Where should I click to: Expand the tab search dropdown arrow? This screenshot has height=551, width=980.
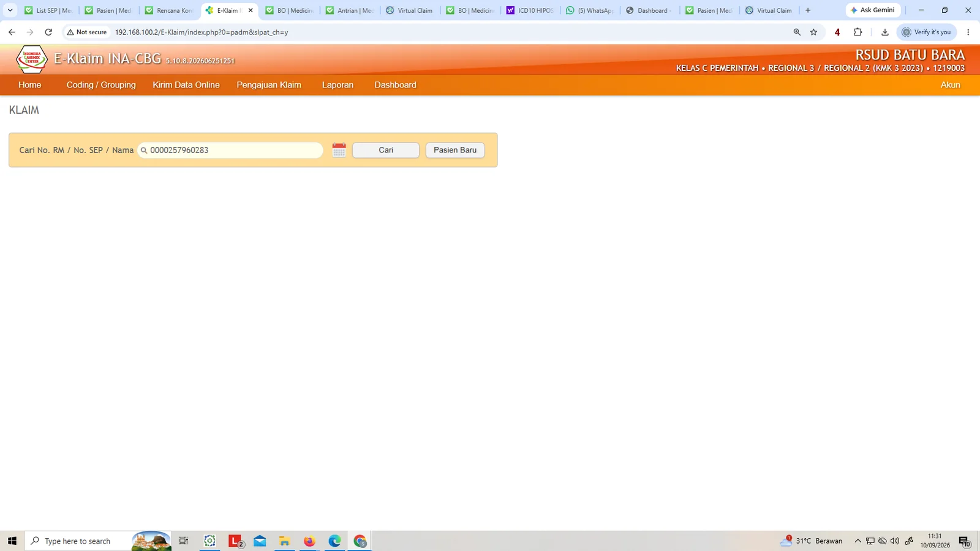coord(10,10)
